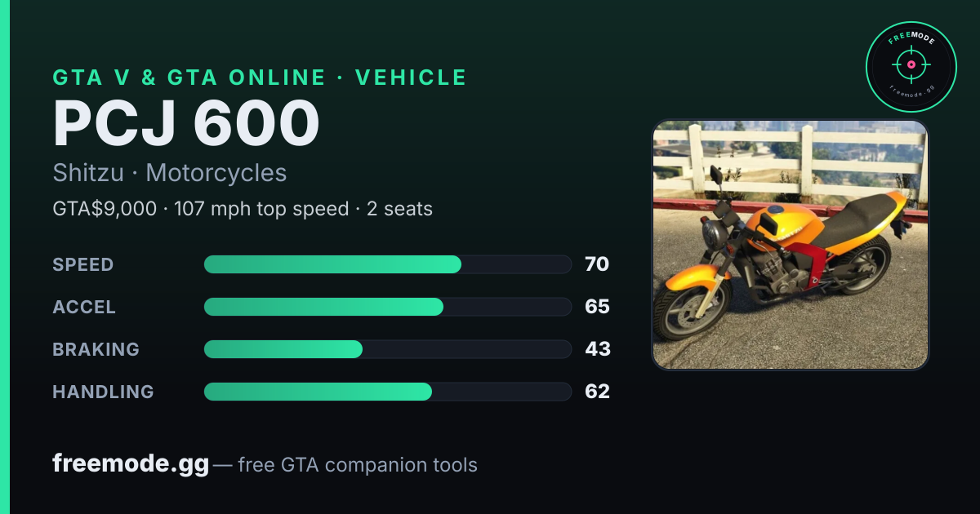The width and height of the screenshot is (980, 514).
Task: Click the PCJ 600 title heading
Action: click(186, 123)
